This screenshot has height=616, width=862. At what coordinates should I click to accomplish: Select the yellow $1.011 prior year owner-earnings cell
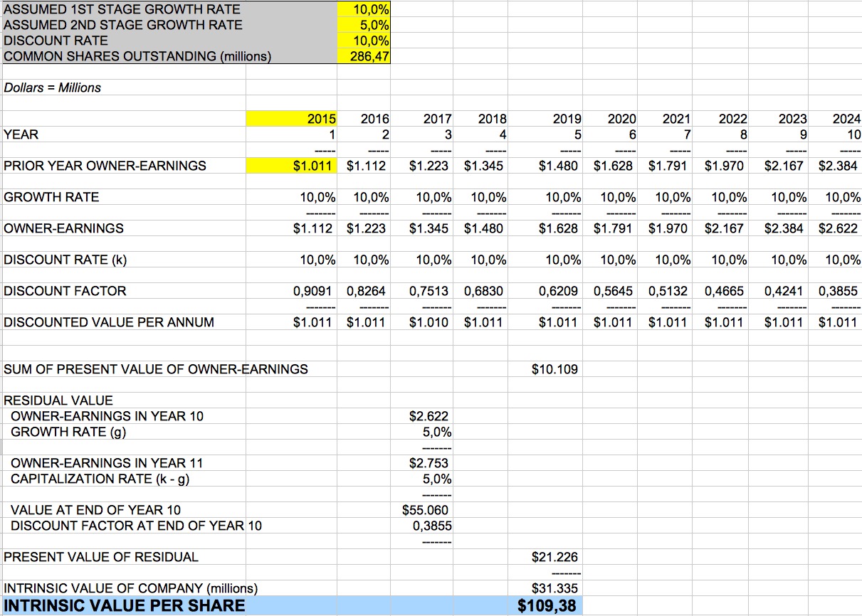click(x=292, y=166)
